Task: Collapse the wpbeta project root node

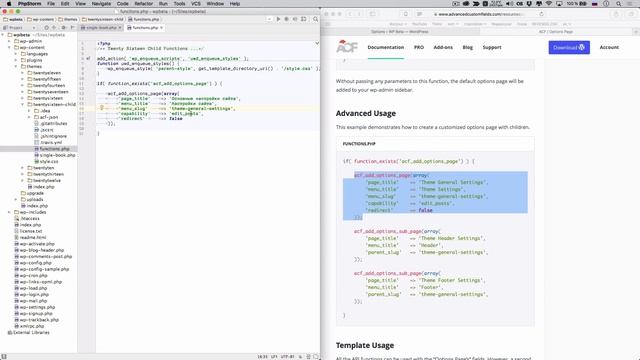Action: pos(3,35)
